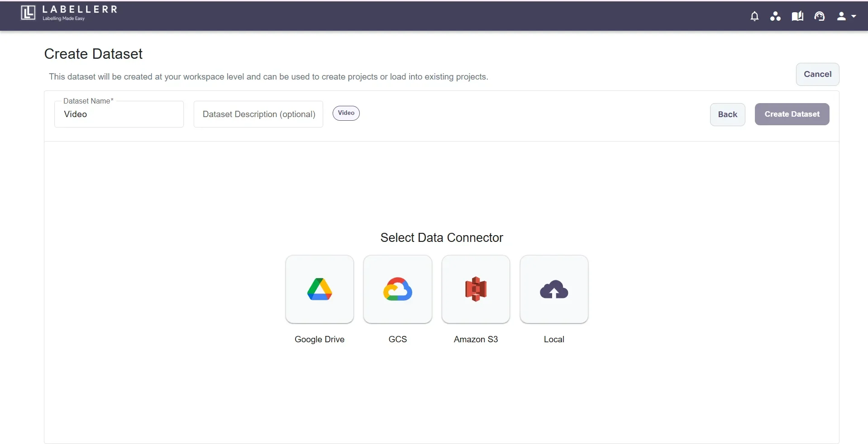Open the support headset icon
This screenshot has width=868, height=444.
pyautogui.click(x=820, y=16)
